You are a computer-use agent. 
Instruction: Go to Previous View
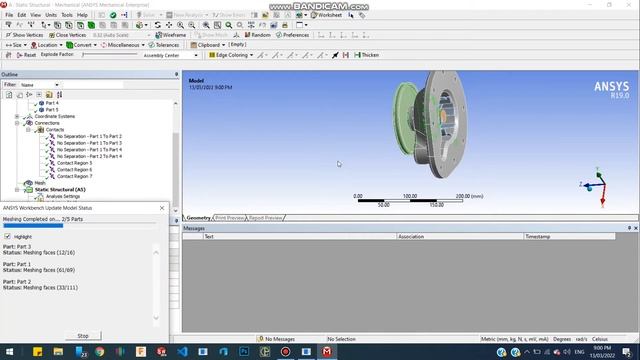click(x=229, y=25)
